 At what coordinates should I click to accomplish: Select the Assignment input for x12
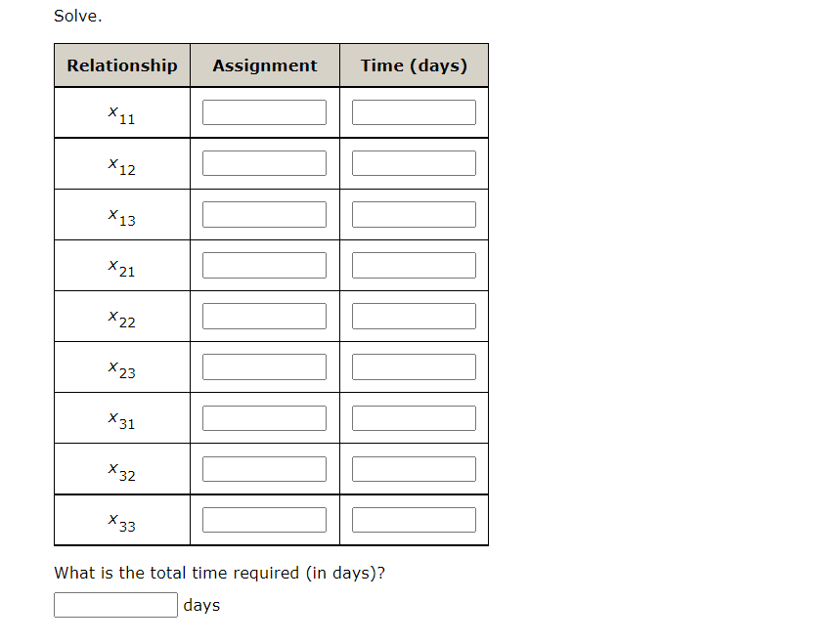[264, 163]
